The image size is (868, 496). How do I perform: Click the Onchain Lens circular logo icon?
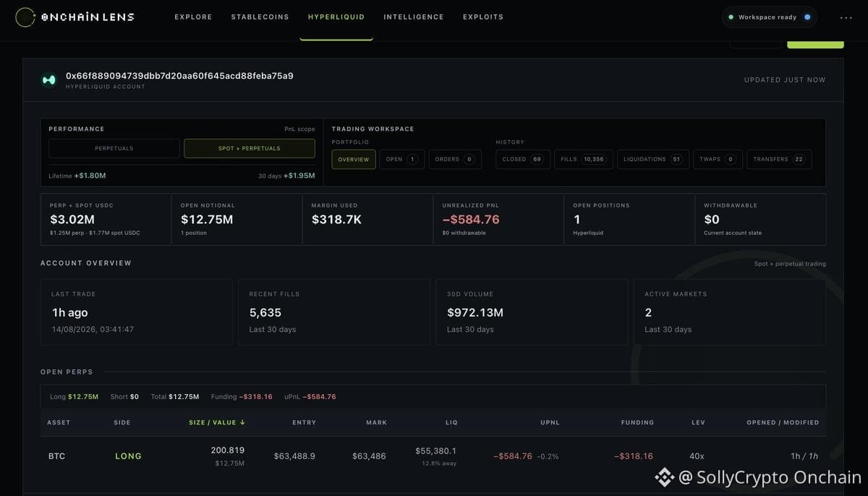25,17
